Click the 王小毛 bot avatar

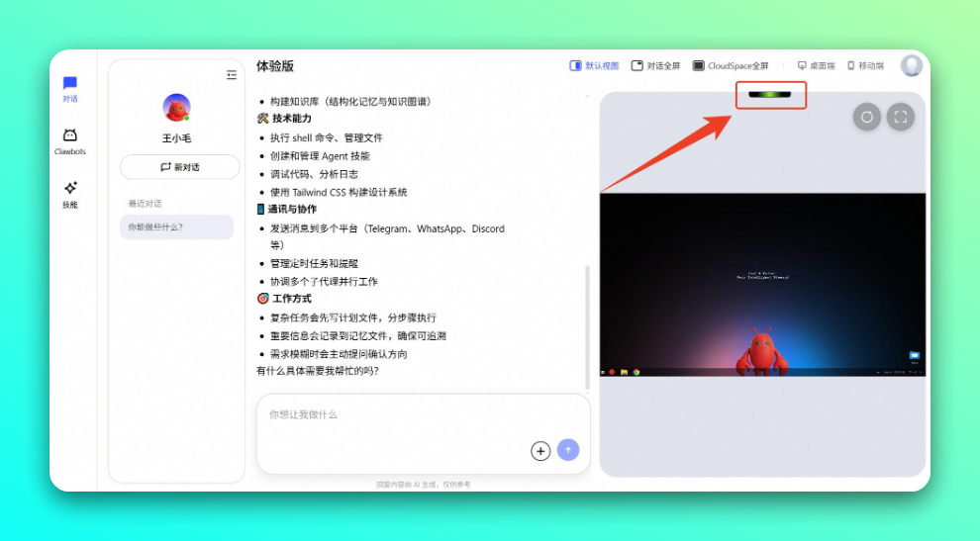point(176,108)
